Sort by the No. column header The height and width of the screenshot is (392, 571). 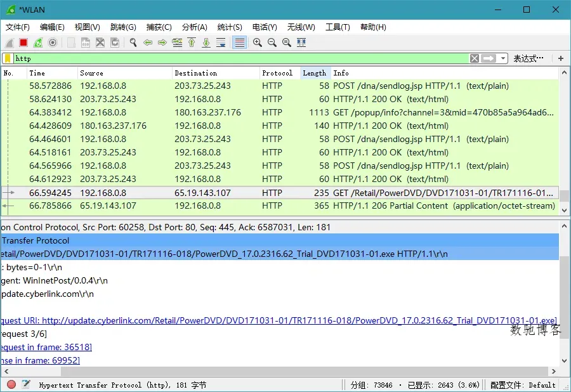pyautogui.click(x=14, y=73)
